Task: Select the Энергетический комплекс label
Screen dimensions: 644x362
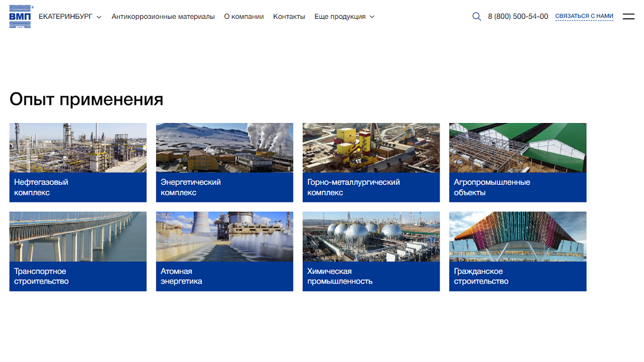Action: click(x=191, y=187)
